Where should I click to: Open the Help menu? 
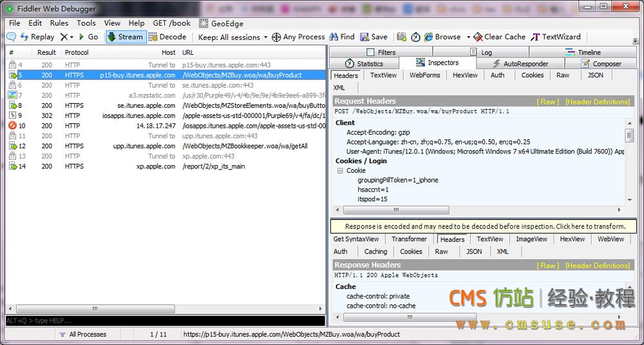[x=137, y=23]
